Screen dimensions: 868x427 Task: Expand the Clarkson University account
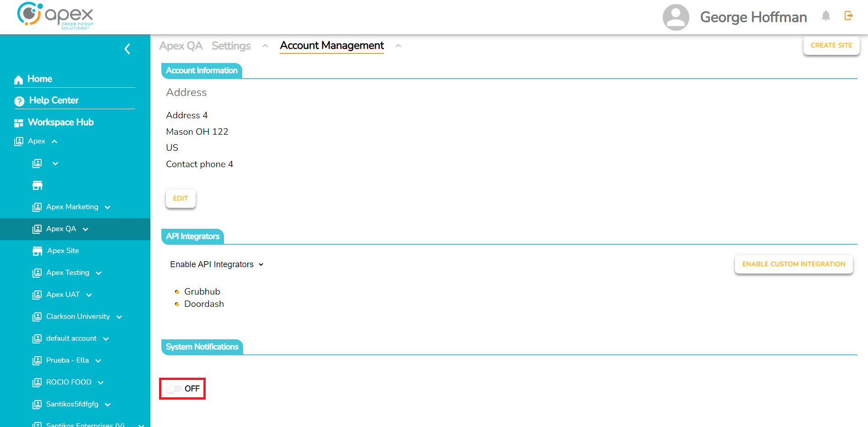pyautogui.click(x=119, y=317)
